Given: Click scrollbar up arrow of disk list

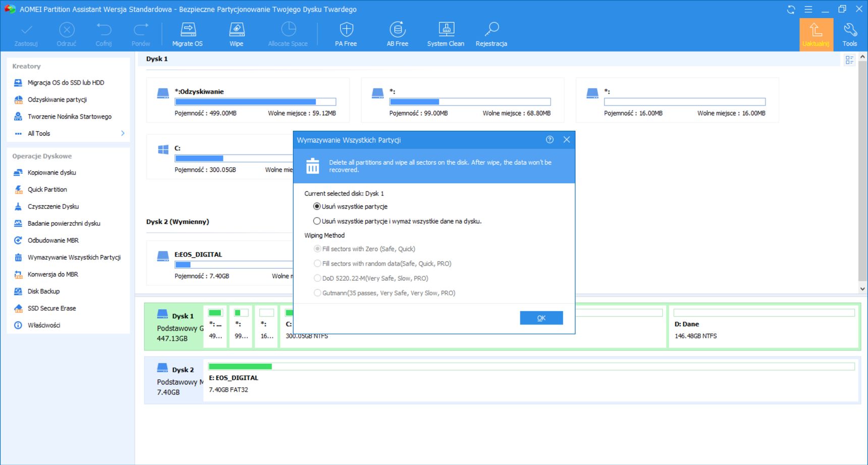Looking at the screenshot, I should point(862,57).
